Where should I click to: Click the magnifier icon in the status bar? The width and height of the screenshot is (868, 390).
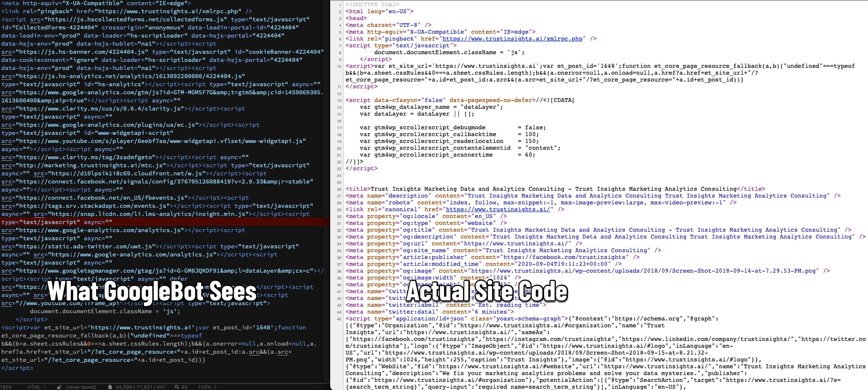[176, 387]
